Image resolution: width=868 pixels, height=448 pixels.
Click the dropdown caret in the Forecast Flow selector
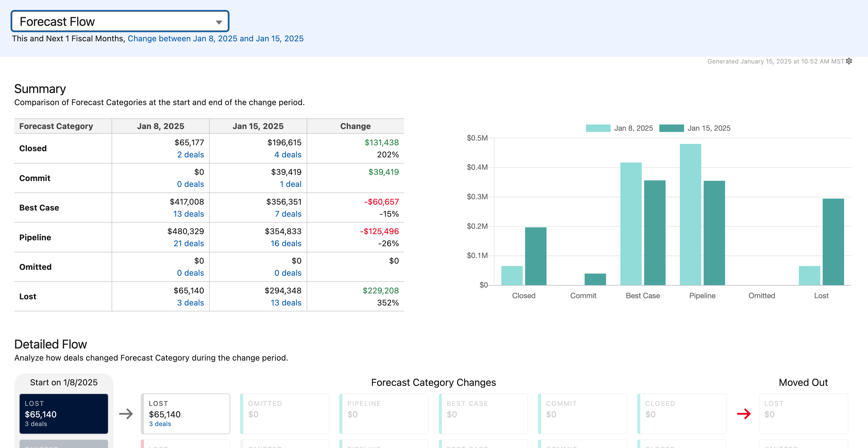(219, 22)
